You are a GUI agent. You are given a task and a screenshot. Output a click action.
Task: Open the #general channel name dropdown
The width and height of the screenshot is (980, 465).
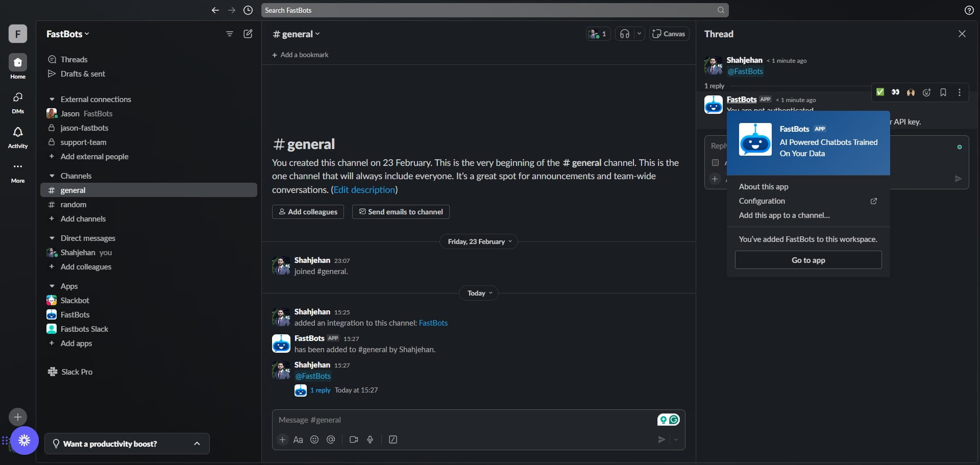(x=297, y=34)
